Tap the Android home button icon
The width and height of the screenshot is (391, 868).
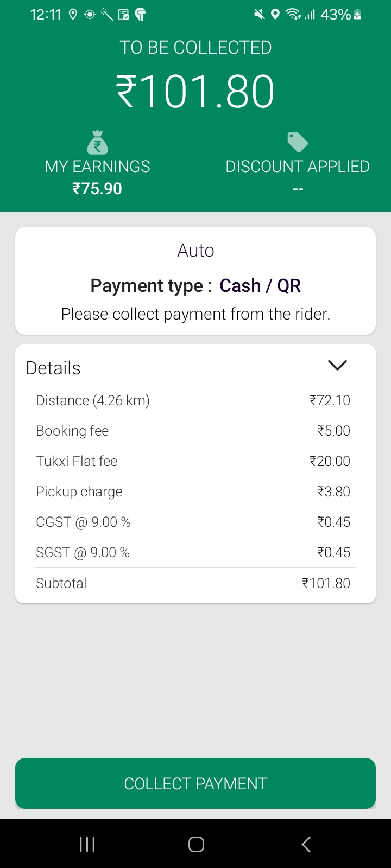(x=196, y=844)
